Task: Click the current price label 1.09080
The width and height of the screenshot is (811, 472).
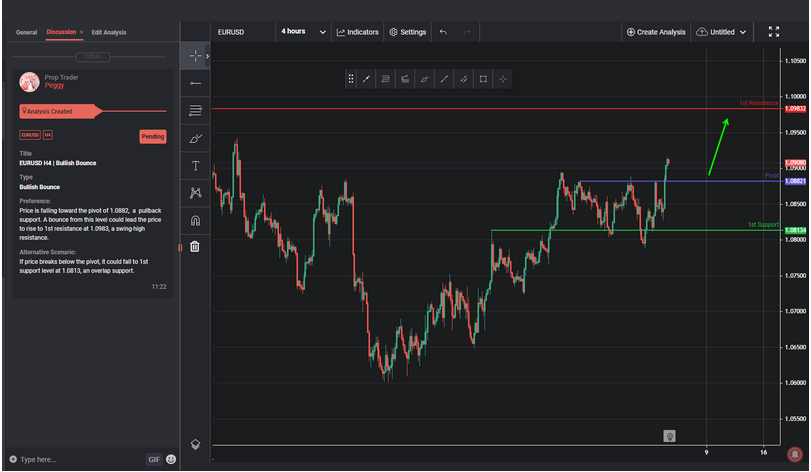Action: [795, 163]
